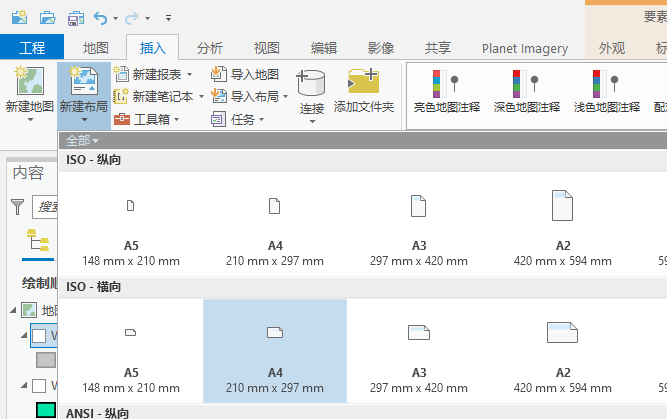Click the gray layer symbol swatch
The image size is (667, 419).
(46, 360)
